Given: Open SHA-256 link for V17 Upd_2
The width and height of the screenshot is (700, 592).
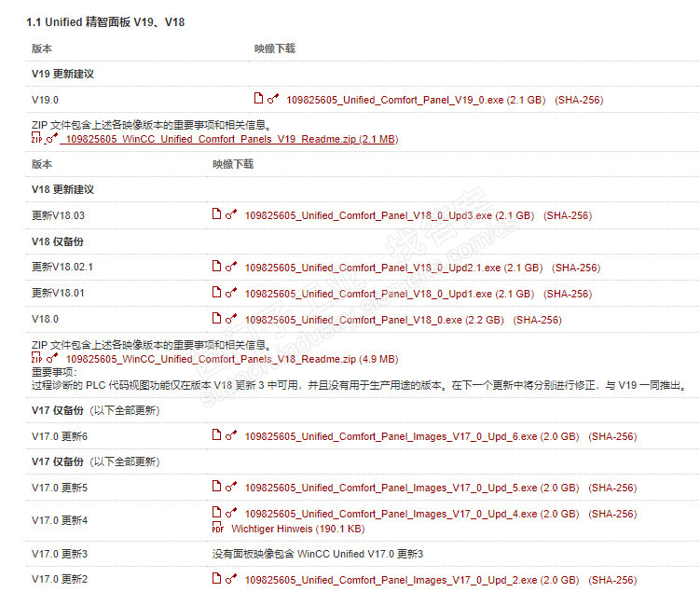Looking at the screenshot, I should click(612, 580).
